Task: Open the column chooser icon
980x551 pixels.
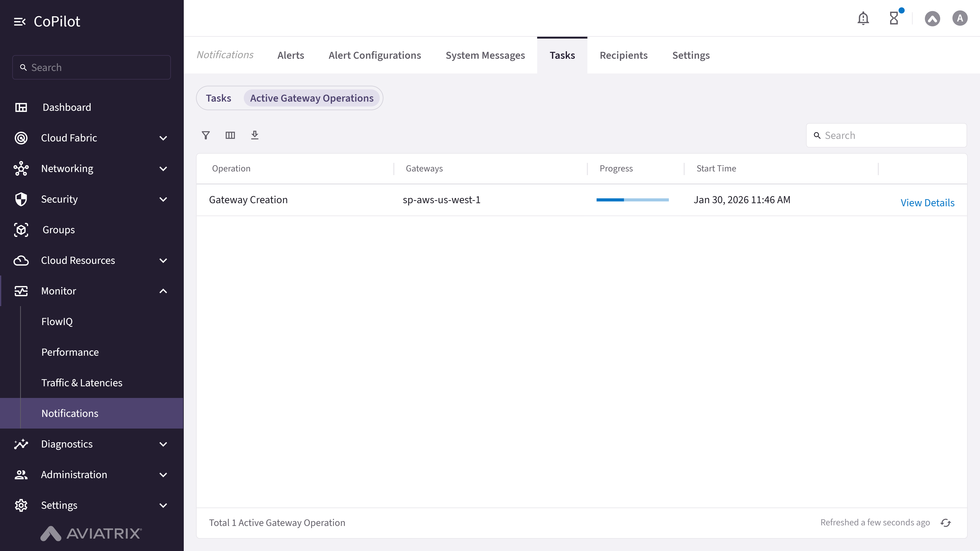Action: 230,135
